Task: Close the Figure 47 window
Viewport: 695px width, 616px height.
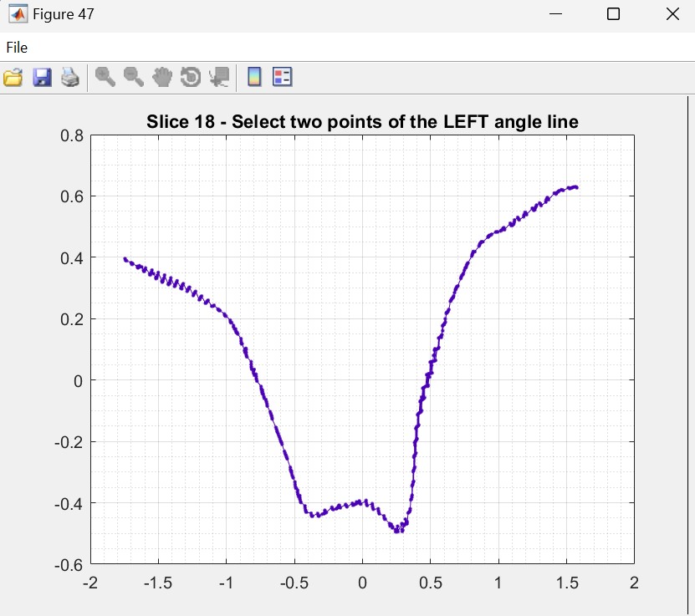Action: [672, 14]
